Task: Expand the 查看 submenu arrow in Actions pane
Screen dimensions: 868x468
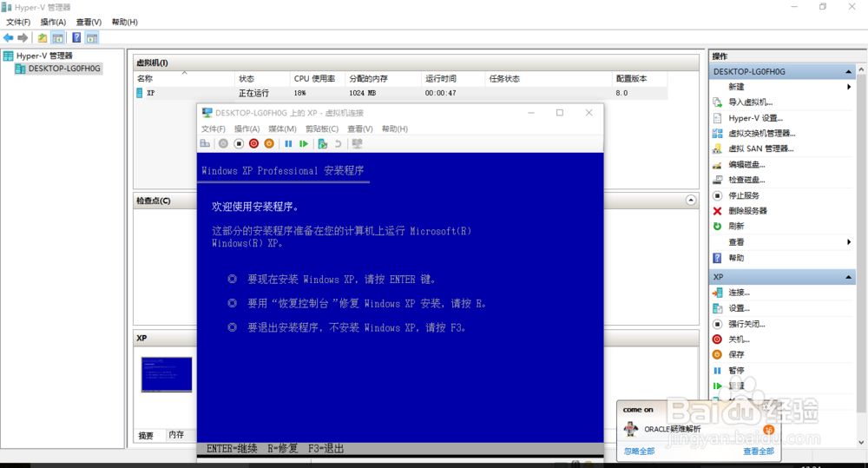Action: 849,242
